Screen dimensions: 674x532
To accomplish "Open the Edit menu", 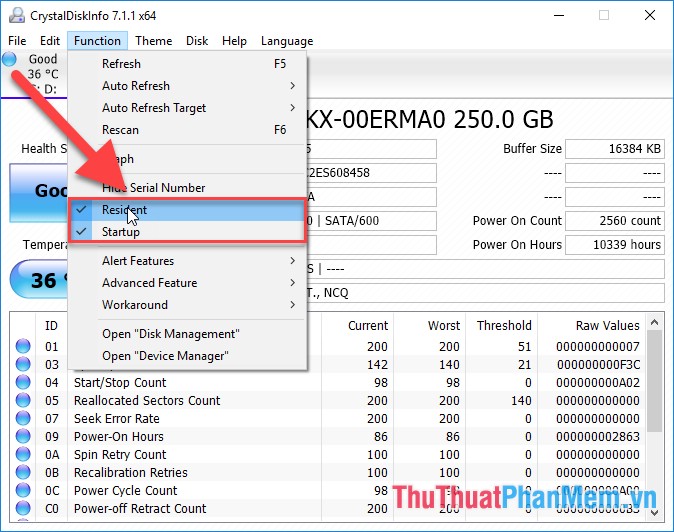I will 50,41.
